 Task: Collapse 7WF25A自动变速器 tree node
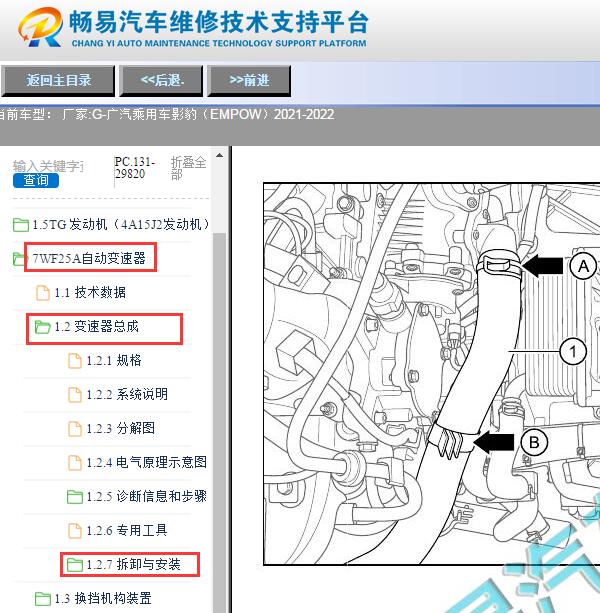(89, 258)
